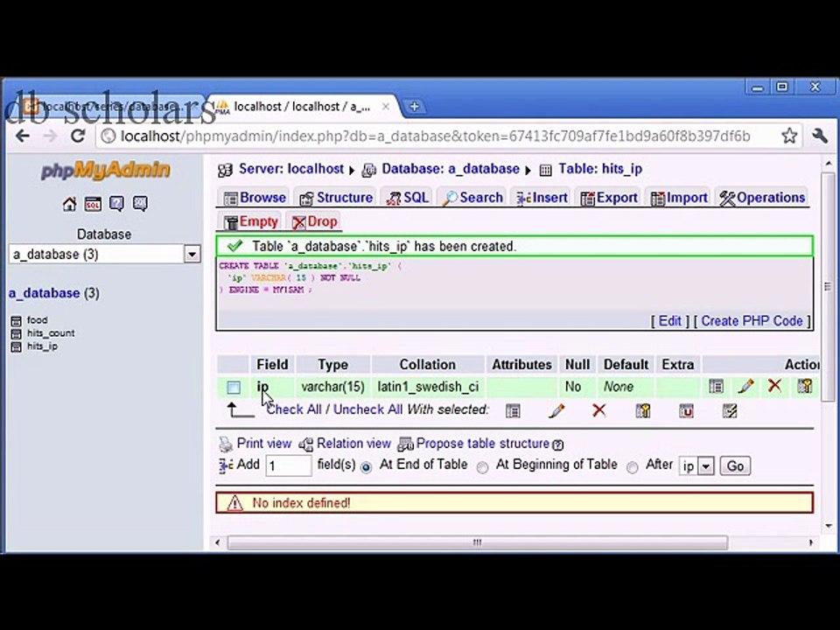
Task: Open the food table in sidebar
Action: (37, 320)
